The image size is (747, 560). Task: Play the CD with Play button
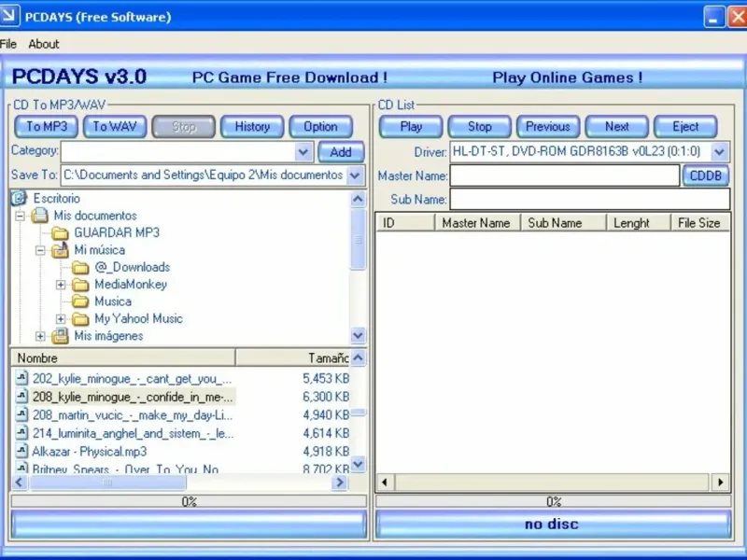tap(411, 127)
